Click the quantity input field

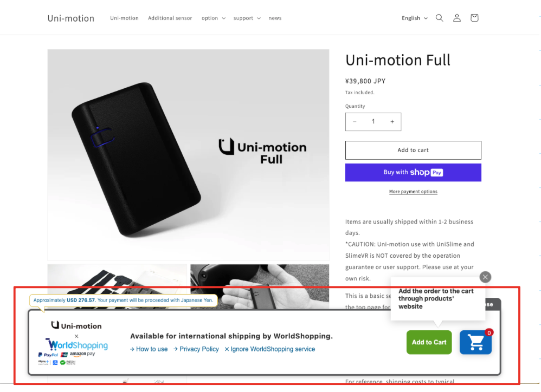tap(373, 122)
